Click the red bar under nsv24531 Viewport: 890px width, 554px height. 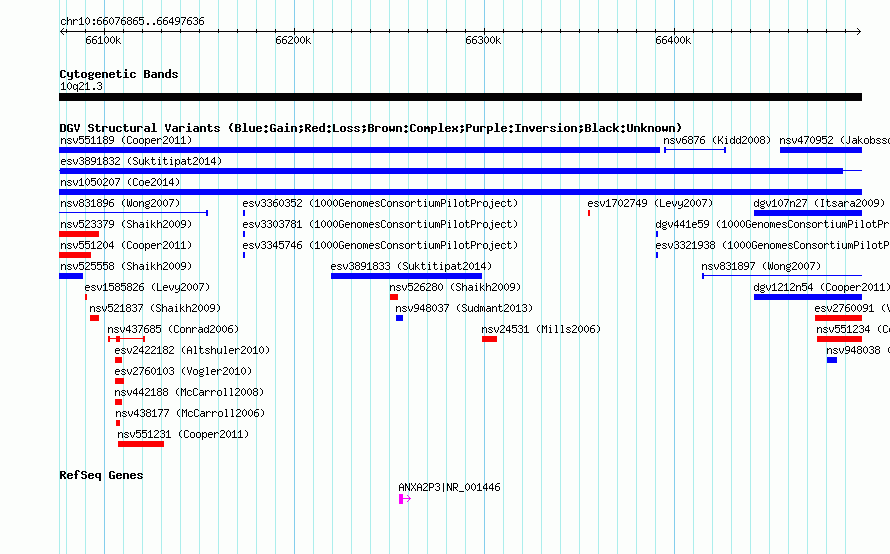click(x=489, y=339)
